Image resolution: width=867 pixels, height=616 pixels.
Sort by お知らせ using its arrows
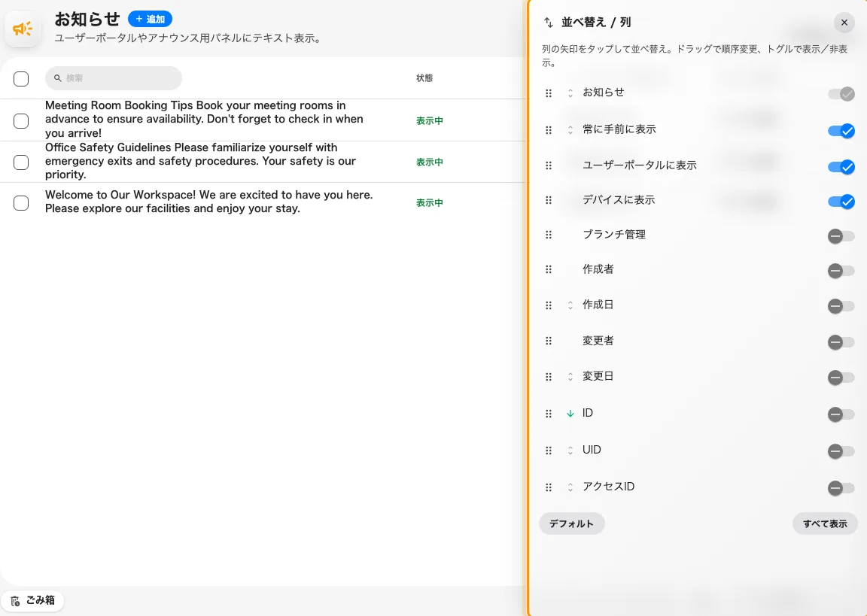click(570, 93)
